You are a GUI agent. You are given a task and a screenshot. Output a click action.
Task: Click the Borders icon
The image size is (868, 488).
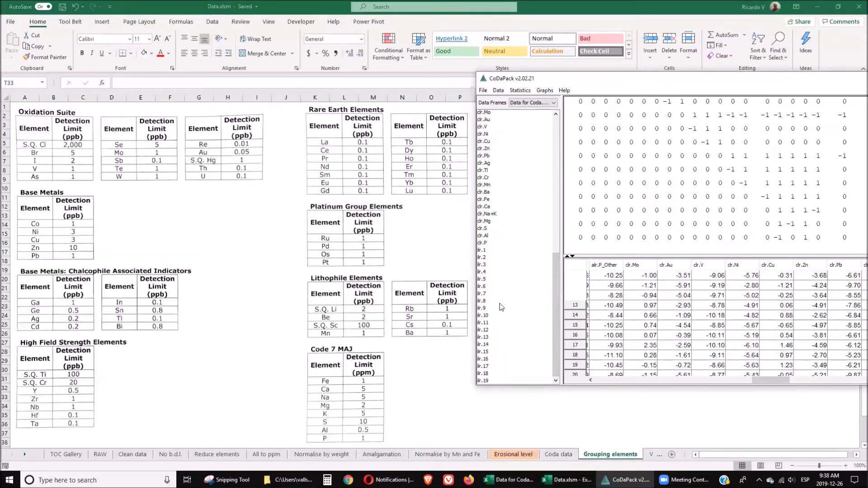[123, 53]
